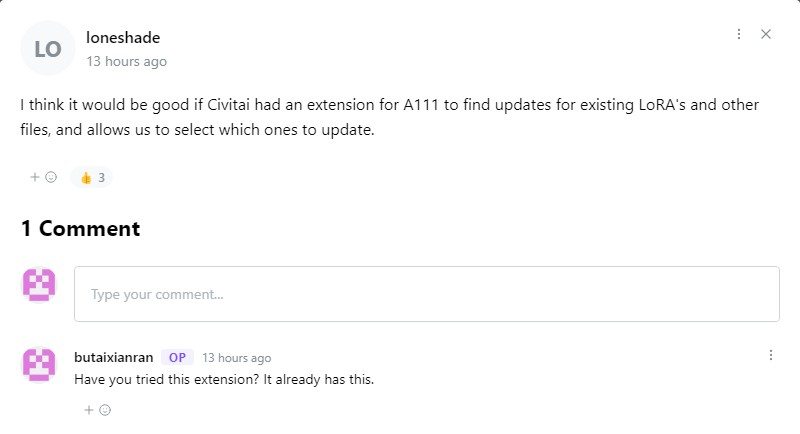Click butaixianran's pink pixel avatar
Screen dimensions: 800x434
coord(39,365)
